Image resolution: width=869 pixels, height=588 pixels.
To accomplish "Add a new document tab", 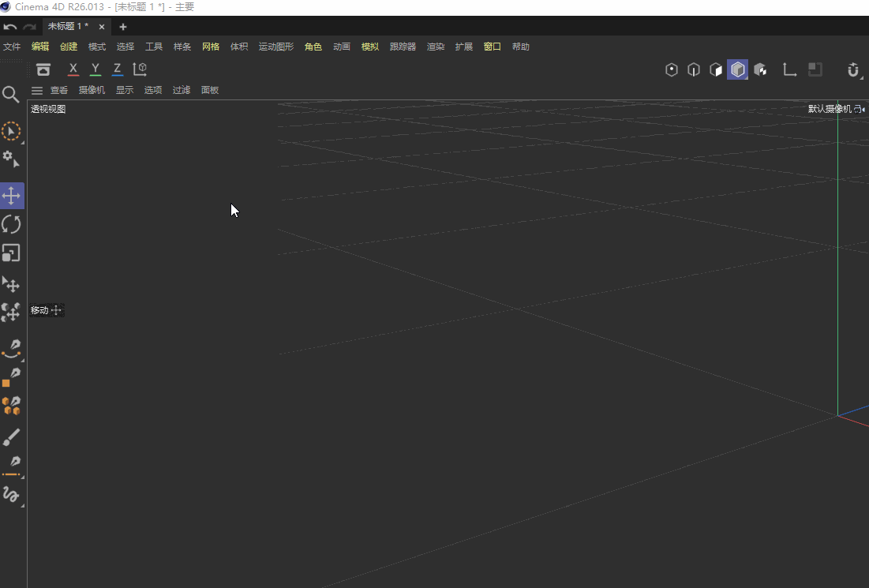I will tap(123, 27).
